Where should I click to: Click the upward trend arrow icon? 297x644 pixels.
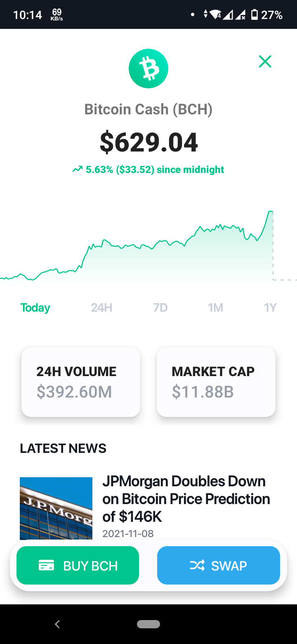click(77, 170)
